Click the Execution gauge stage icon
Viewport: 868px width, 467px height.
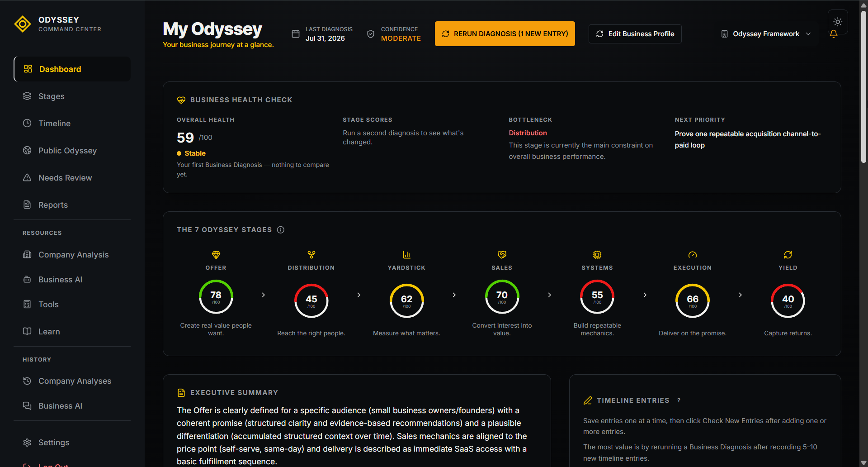coord(693,255)
